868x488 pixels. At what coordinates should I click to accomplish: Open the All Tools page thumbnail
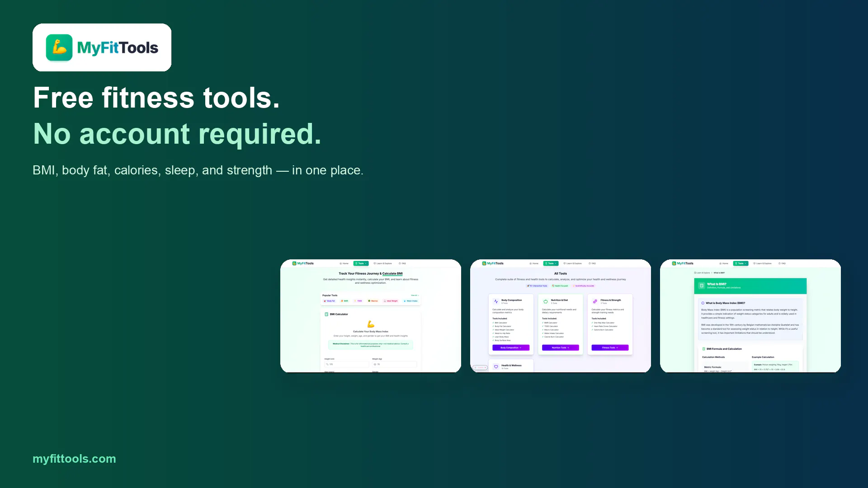coord(561,316)
